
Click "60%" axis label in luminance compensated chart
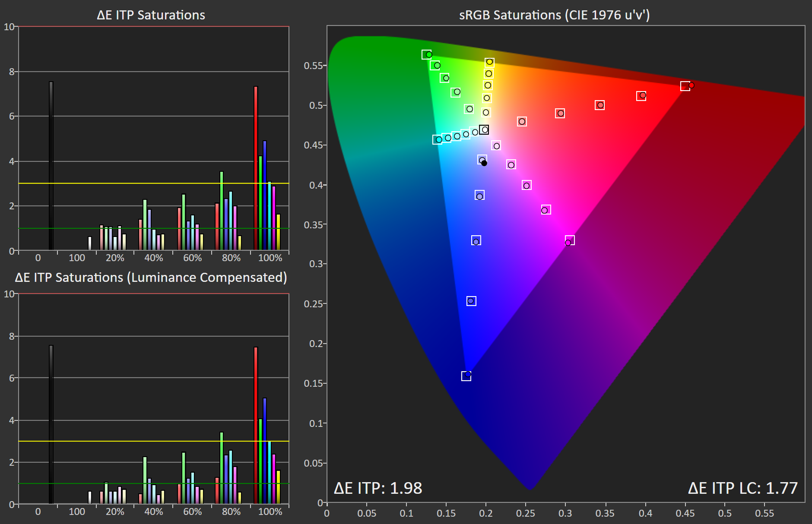click(x=193, y=511)
